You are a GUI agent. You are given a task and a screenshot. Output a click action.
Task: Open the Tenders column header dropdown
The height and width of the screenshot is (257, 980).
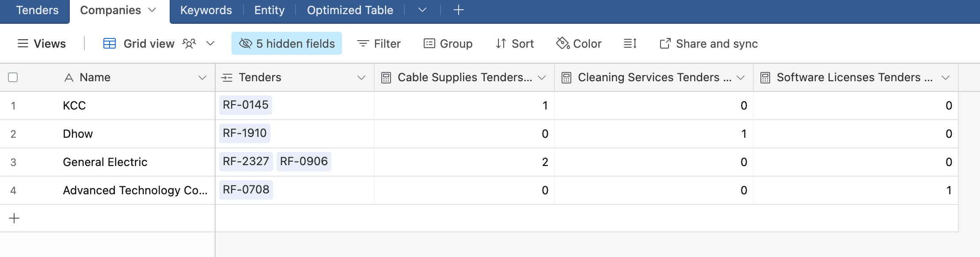point(361,78)
